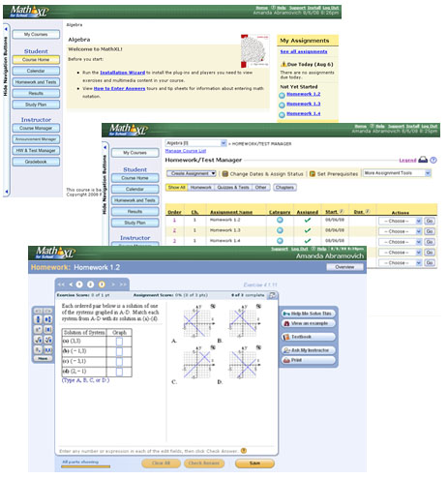Click Set Prerequisites in manager toolbar
The height and width of the screenshot is (479, 448).
point(334,174)
